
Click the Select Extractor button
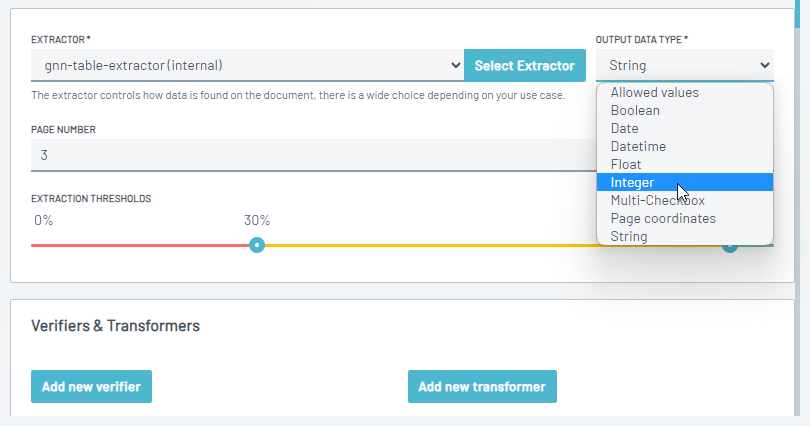[525, 66]
